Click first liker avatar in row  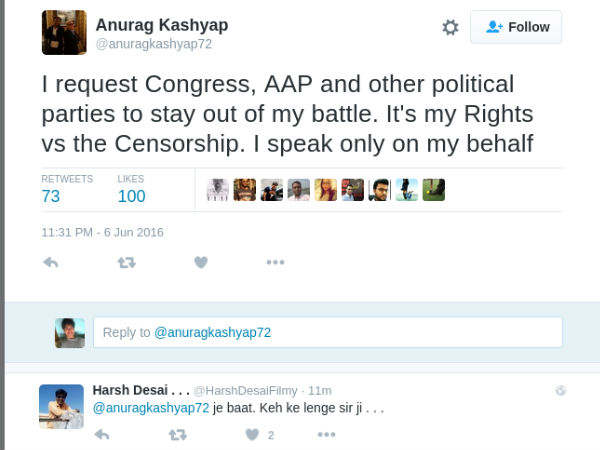(x=217, y=190)
